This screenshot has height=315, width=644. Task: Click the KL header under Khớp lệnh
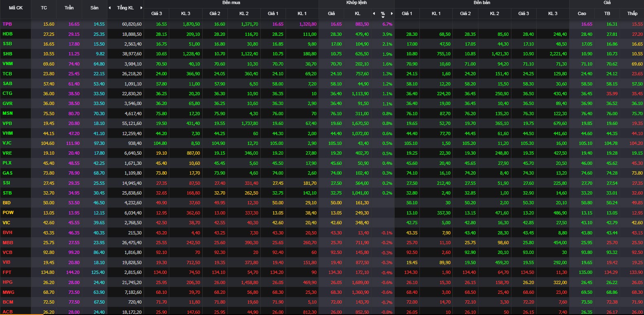click(358, 13)
